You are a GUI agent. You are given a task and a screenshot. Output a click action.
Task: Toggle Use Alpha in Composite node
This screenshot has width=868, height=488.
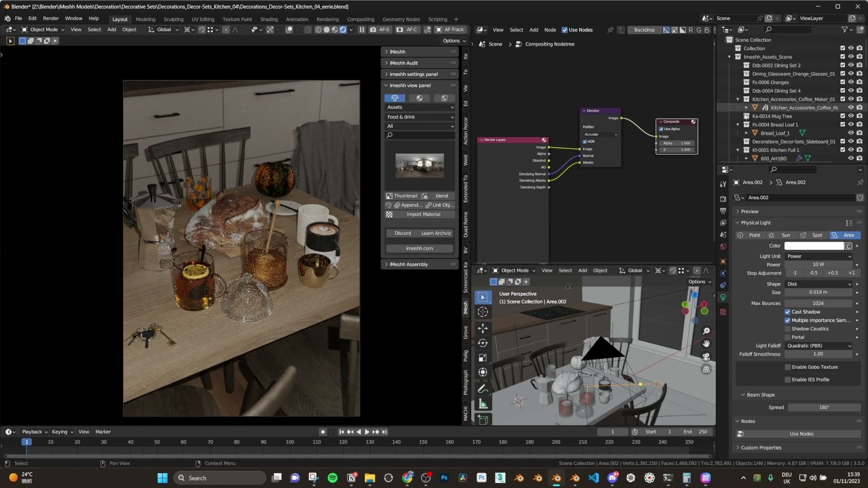click(661, 129)
